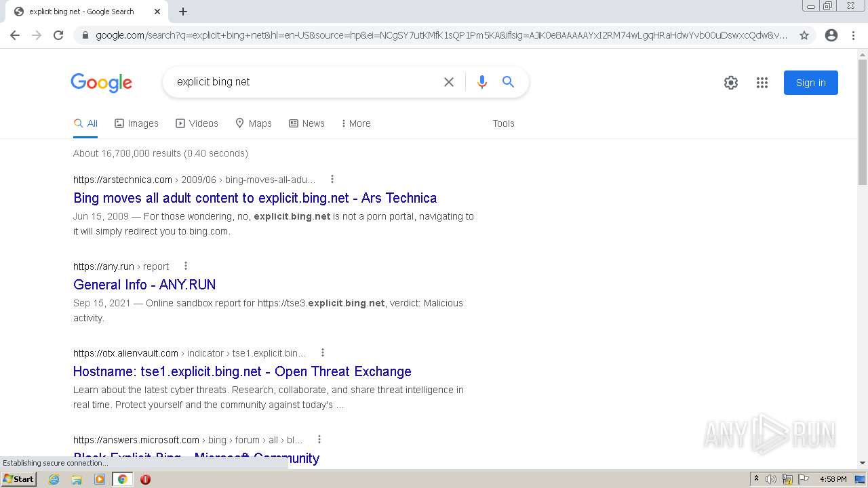
Task: Open search Tools options
Action: (503, 123)
